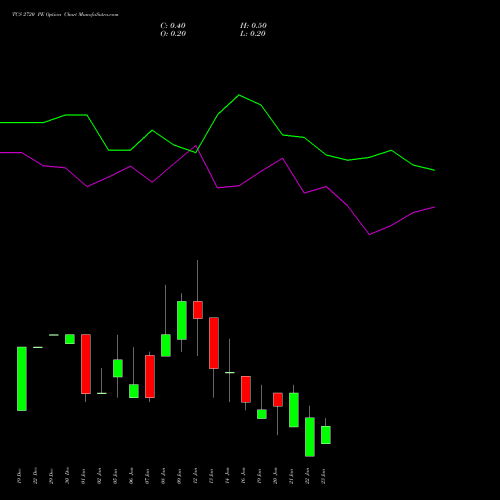Click the green 05 Jan candle

tap(118, 368)
